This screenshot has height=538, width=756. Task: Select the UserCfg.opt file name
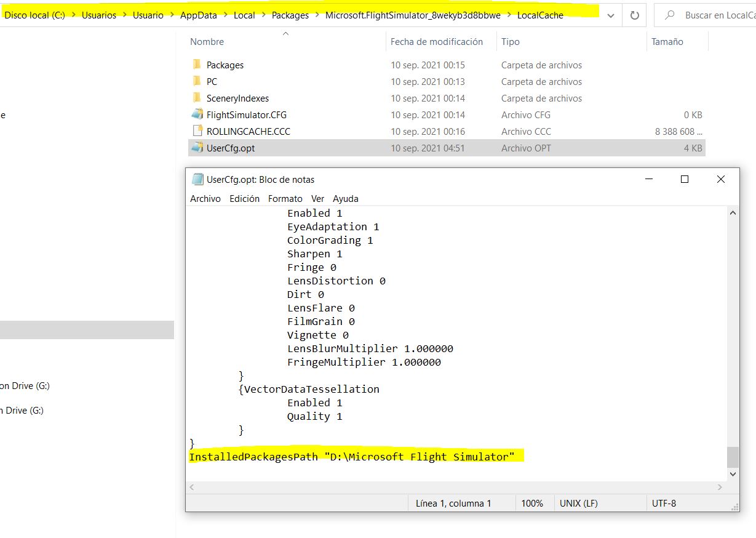[231, 148]
